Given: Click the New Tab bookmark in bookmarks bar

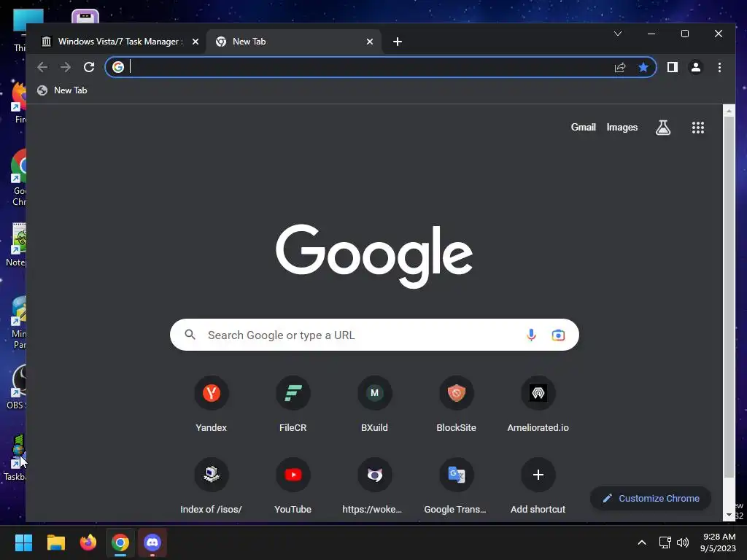Looking at the screenshot, I should tap(63, 90).
